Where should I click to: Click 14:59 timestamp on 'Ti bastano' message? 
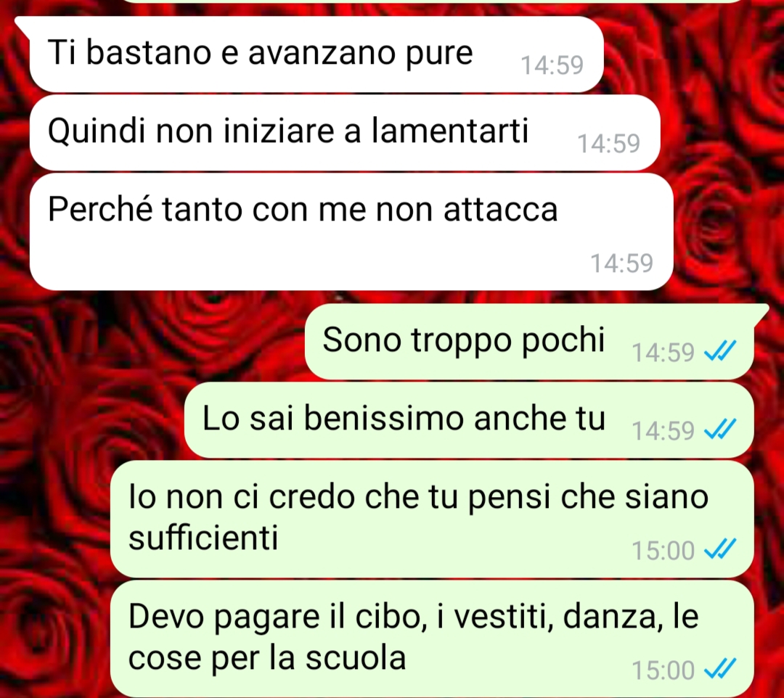pyautogui.click(x=552, y=65)
